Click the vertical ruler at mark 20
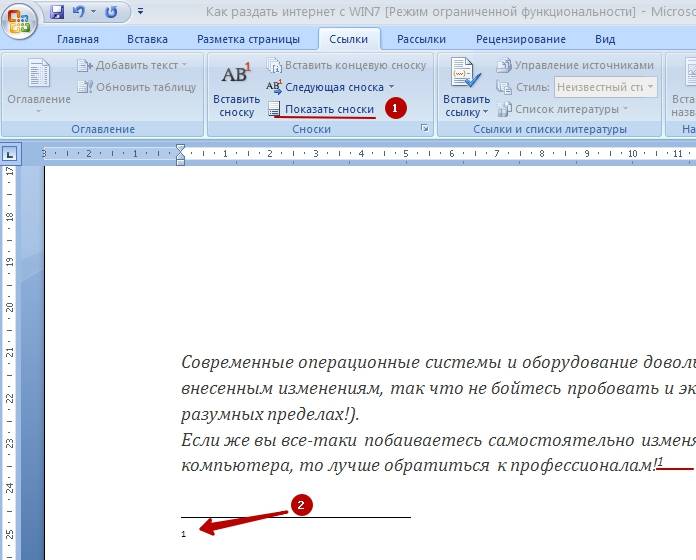The width and height of the screenshot is (696, 560). click(9, 307)
